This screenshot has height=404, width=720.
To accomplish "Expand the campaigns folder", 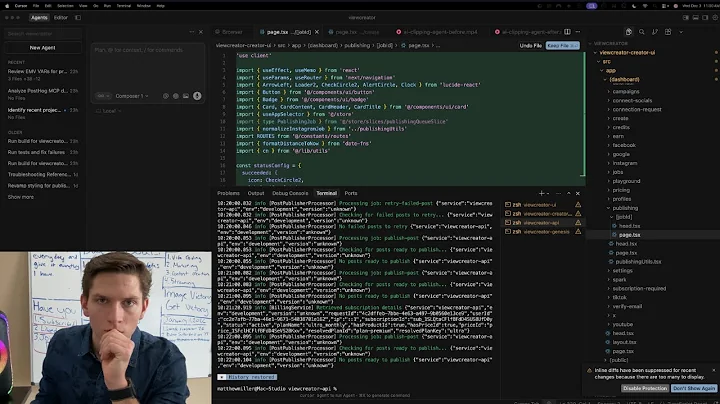I will 625,91.
